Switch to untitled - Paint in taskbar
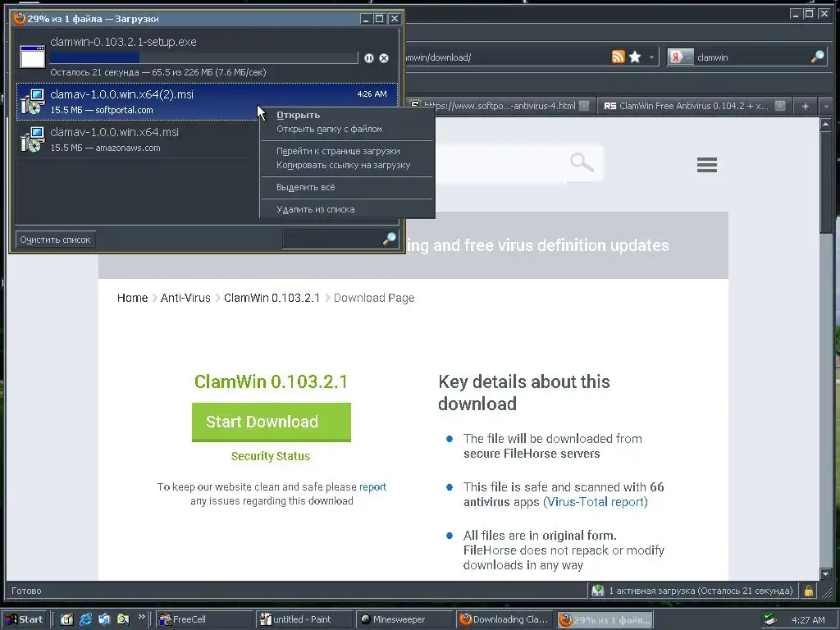The image size is (840, 630). 304,619
